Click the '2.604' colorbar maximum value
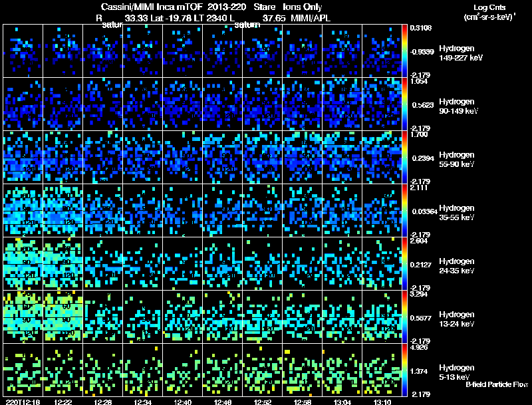Viewport: 532px width, 405px height. tap(419, 241)
